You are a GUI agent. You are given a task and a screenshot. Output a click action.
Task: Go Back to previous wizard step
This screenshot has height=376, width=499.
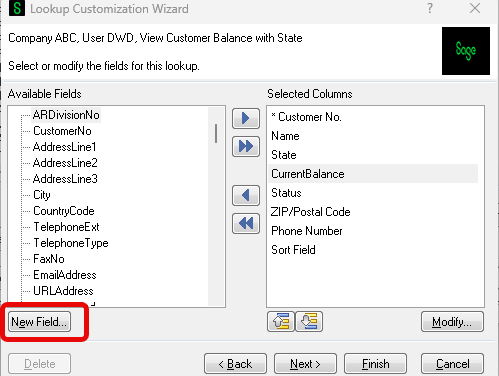coord(235,364)
